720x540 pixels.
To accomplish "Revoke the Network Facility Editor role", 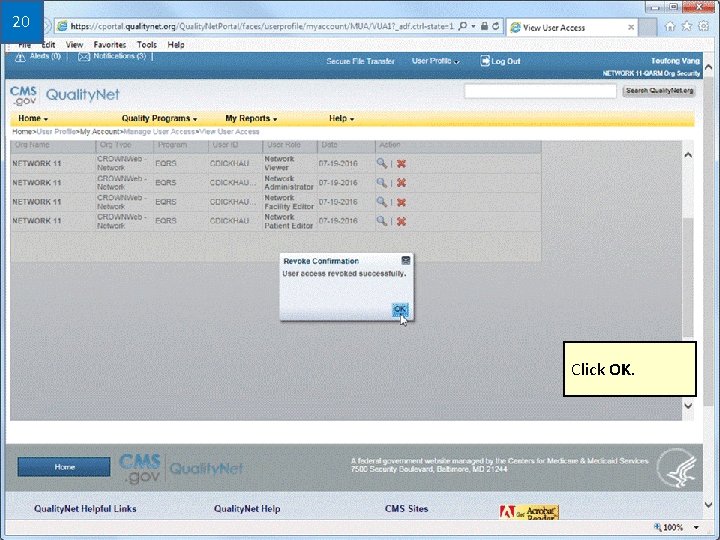I will 401,202.
